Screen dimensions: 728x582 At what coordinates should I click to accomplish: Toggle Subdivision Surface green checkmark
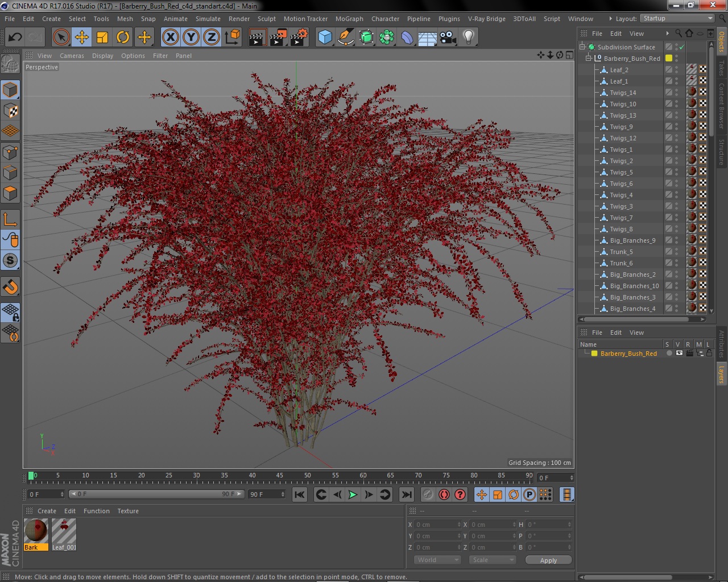tap(681, 47)
